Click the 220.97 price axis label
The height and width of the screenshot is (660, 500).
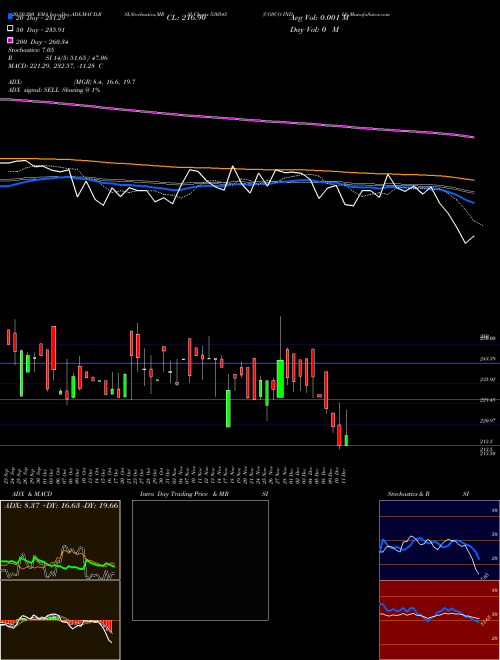[x=487, y=421]
